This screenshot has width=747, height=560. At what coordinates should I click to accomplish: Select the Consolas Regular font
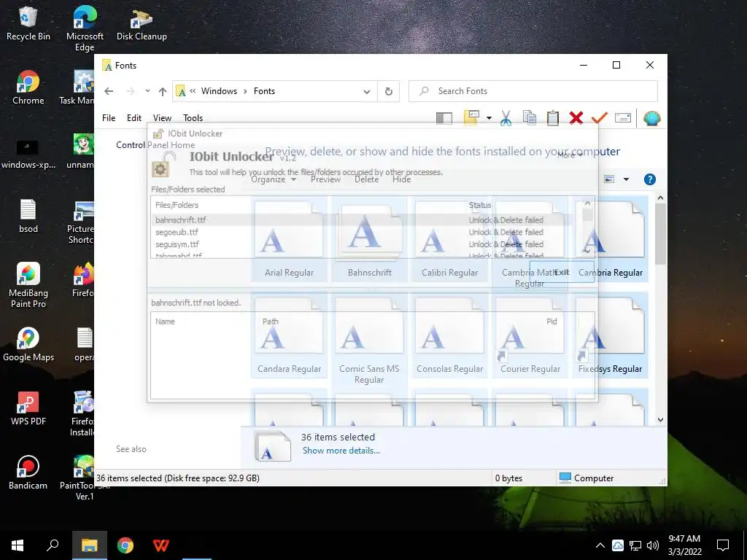(x=449, y=335)
